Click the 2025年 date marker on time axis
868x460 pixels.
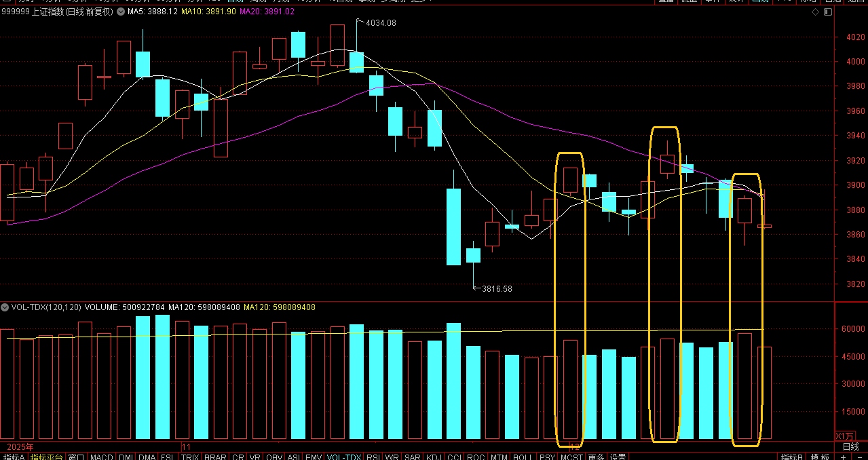(20, 447)
